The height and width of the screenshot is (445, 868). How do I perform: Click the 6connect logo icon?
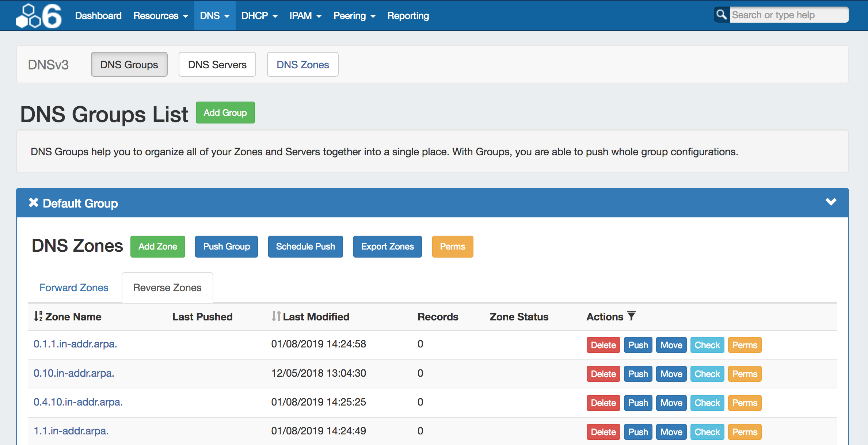pyautogui.click(x=39, y=16)
